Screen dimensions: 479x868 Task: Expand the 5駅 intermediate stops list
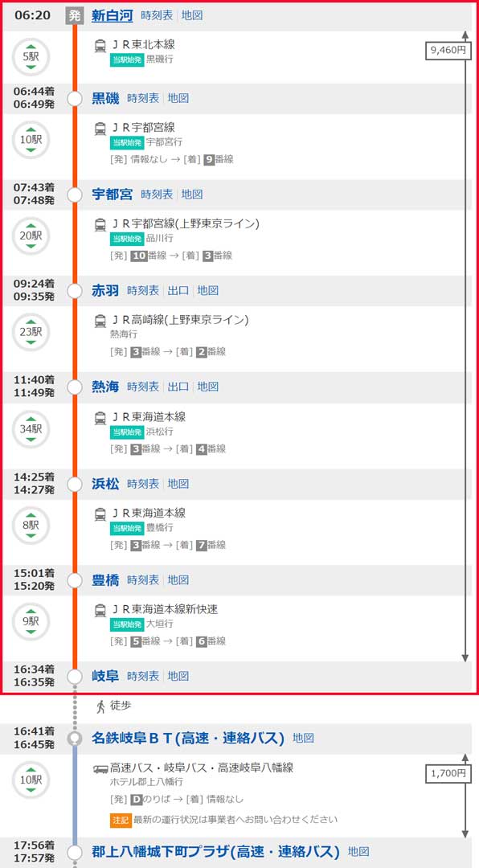click(31, 56)
